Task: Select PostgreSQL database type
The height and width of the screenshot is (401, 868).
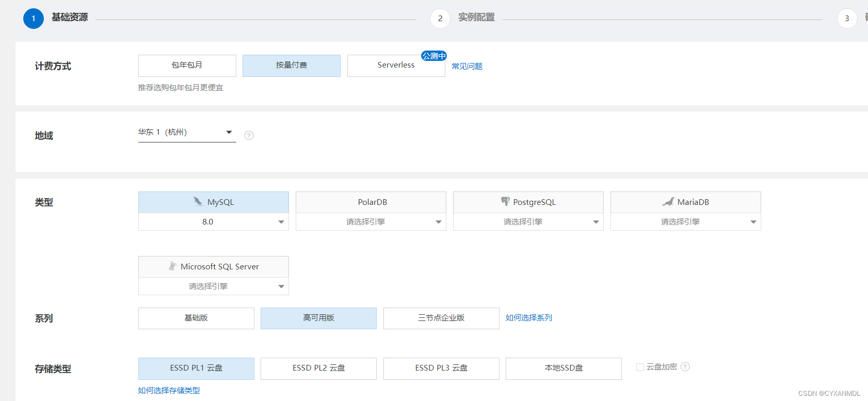Action: [x=528, y=202]
